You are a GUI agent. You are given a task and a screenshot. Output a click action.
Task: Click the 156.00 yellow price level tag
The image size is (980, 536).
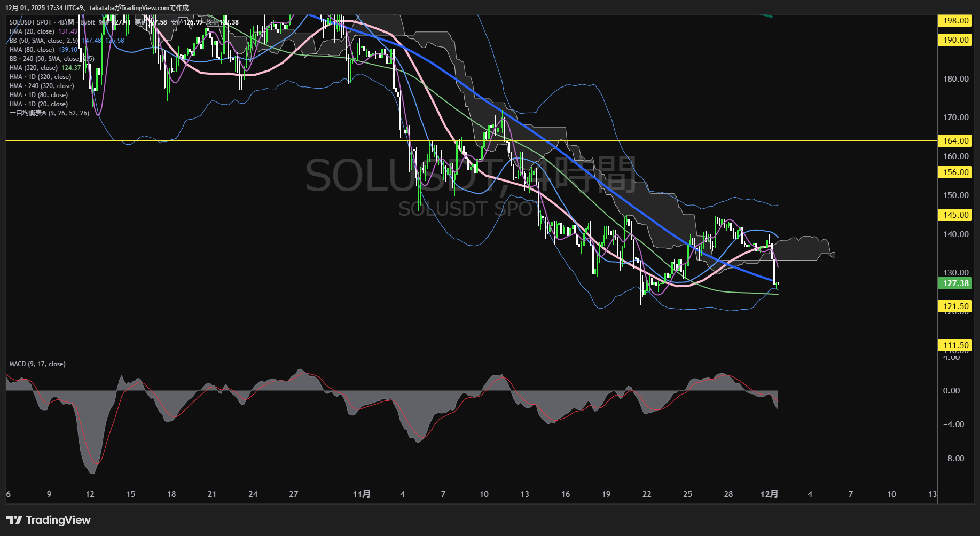955,172
